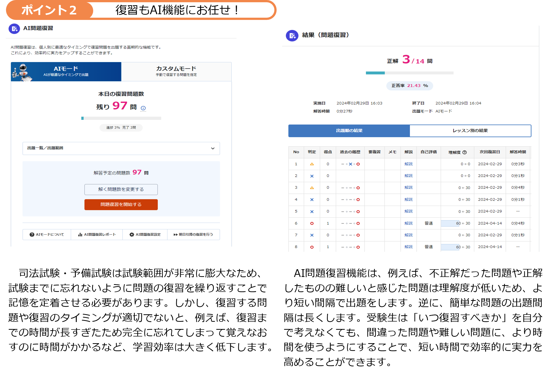Switch to レッスン別の結果 tab

tap(470, 131)
